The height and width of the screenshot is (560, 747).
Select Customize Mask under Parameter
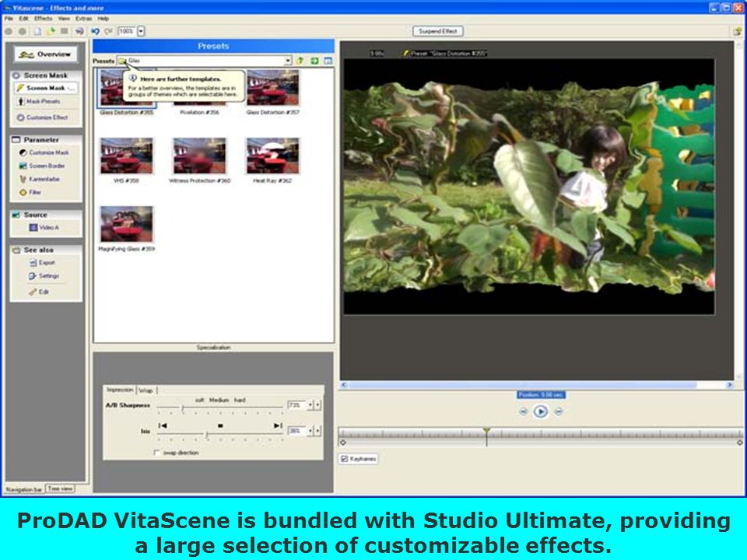pos(44,153)
